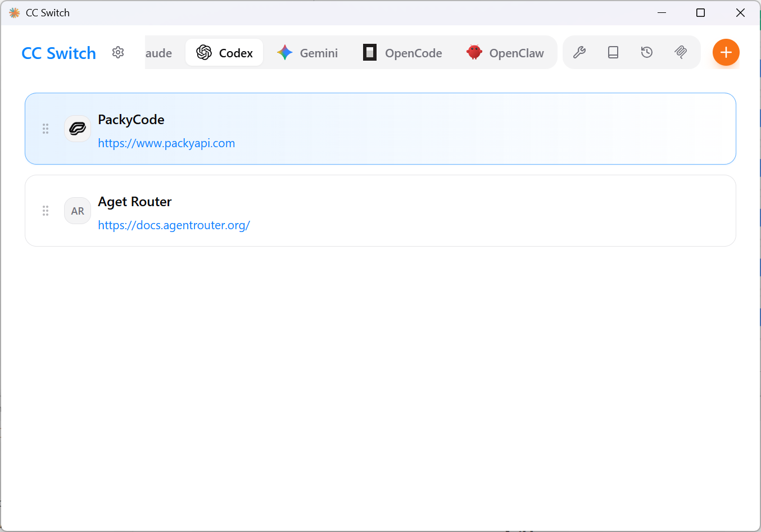Switch to the Gemini tab

pyautogui.click(x=307, y=53)
